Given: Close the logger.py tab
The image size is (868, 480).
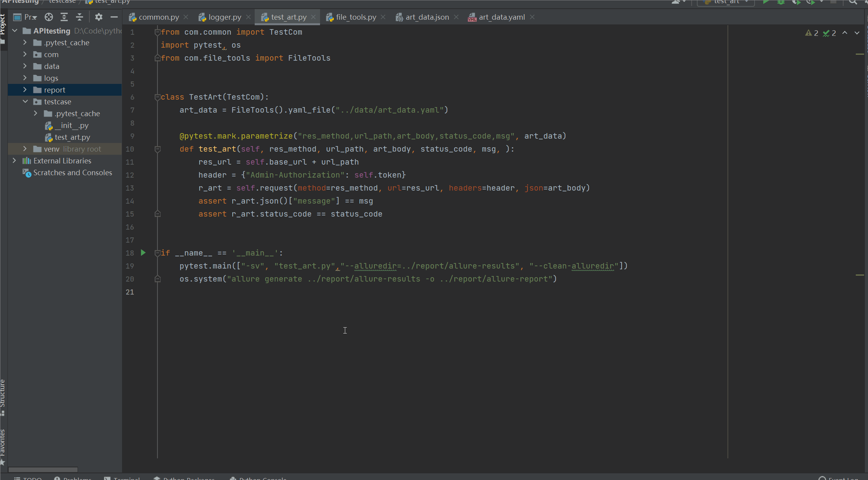Looking at the screenshot, I should point(248,17).
